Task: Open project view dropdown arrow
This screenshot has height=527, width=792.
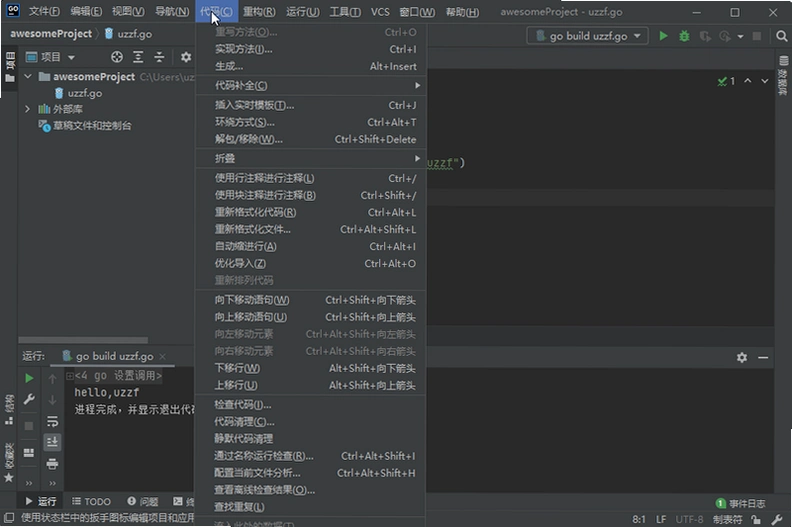Action: [71, 57]
